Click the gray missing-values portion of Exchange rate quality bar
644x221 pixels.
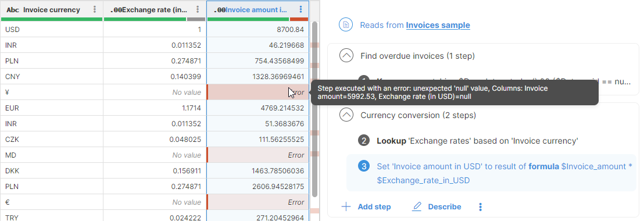coord(196,19)
